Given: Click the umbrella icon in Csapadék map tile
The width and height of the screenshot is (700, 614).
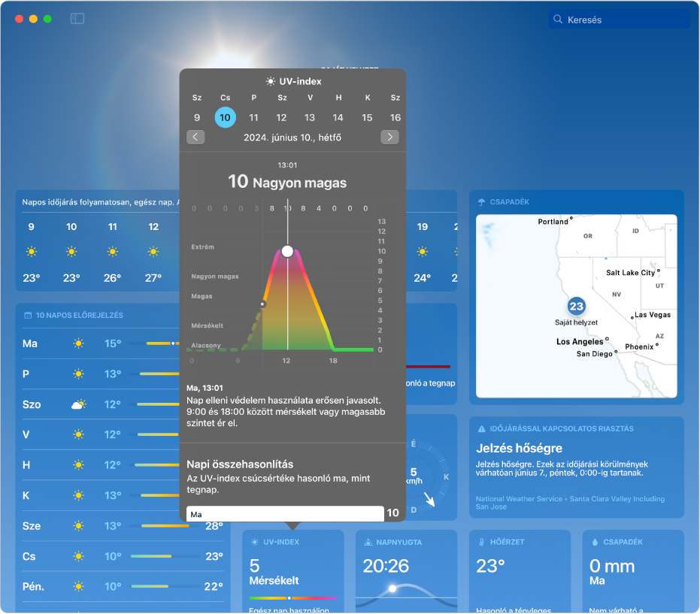Looking at the screenshot, I should point(481,202).
